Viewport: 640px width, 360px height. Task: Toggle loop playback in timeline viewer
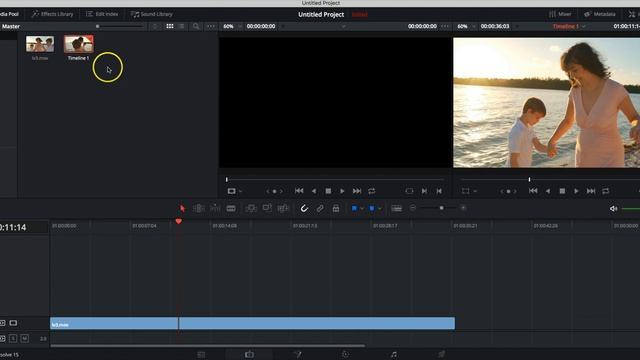[x=606, y=191]
